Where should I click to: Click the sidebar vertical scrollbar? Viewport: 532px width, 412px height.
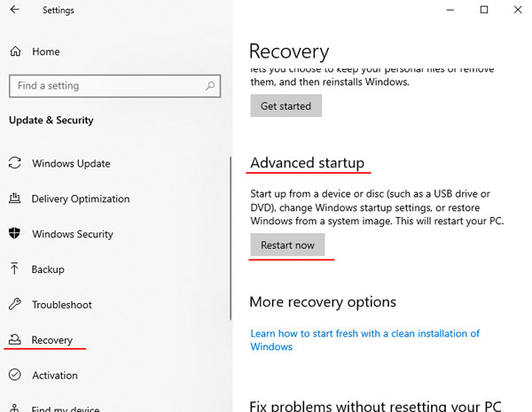click(x=231, y=238)
